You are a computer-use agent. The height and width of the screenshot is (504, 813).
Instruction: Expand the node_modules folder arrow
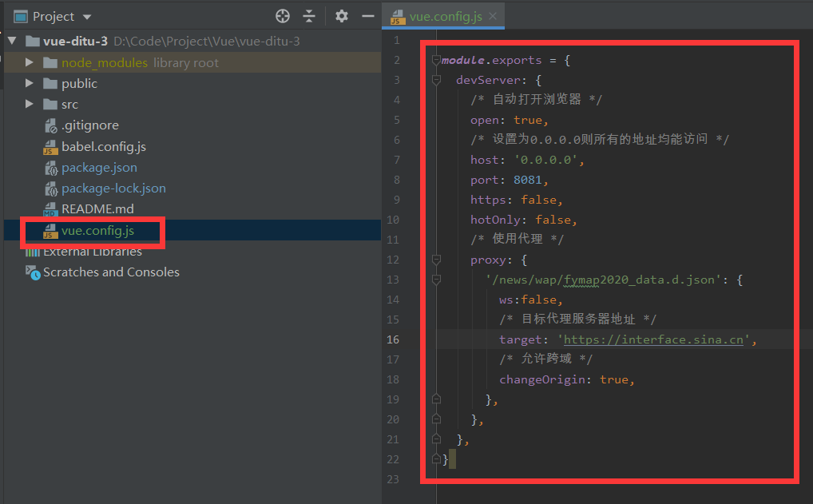(30, 62)
